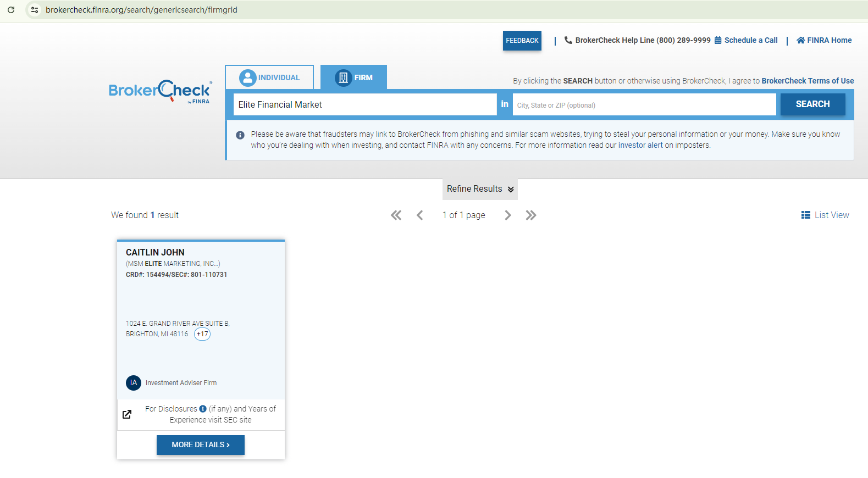
Task: Open the investor alert link
Action: click(640, 145)
